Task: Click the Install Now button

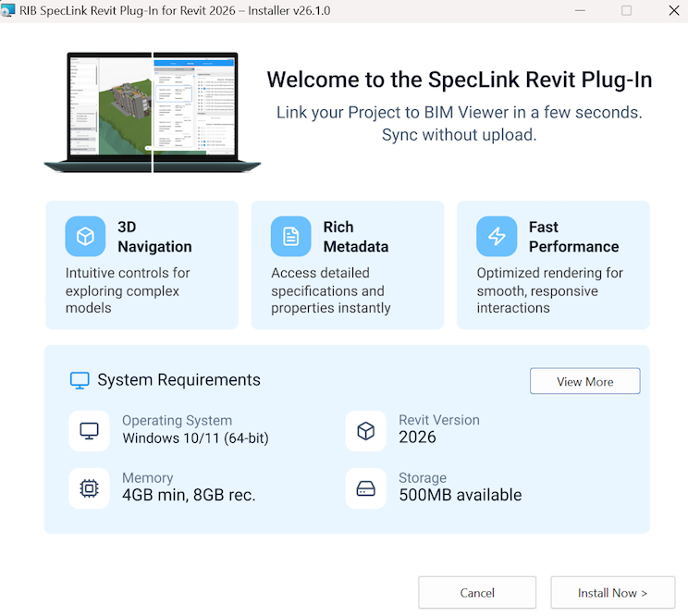Action: coord(612,592)
